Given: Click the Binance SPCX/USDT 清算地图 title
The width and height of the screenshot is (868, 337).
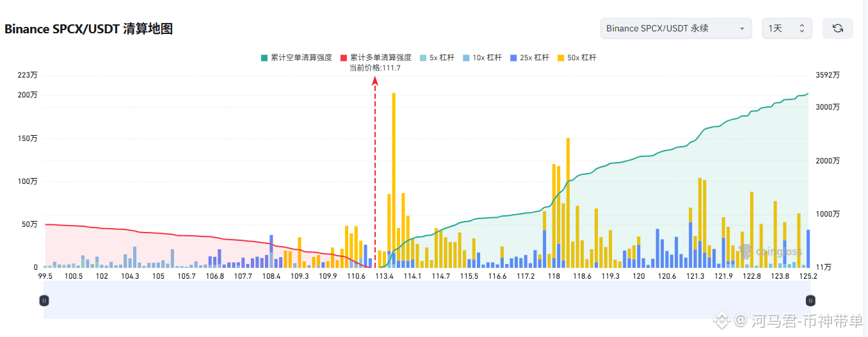Looking at the screenshot, I should tap(88, 29).
